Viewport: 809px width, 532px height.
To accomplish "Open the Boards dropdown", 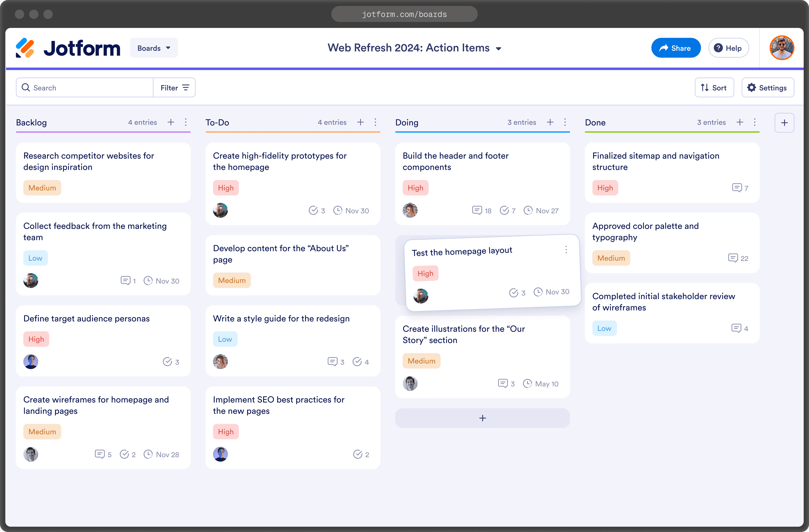I will click(154, 48).
